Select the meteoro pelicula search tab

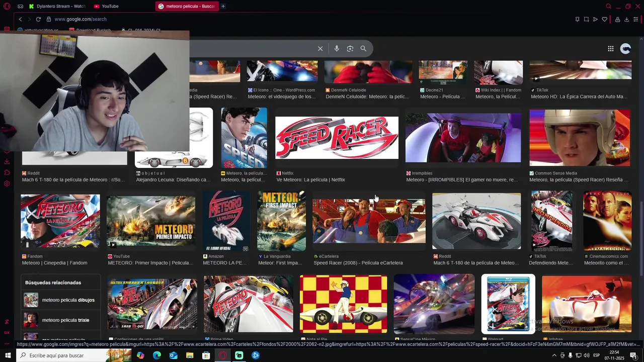point(187,6)
